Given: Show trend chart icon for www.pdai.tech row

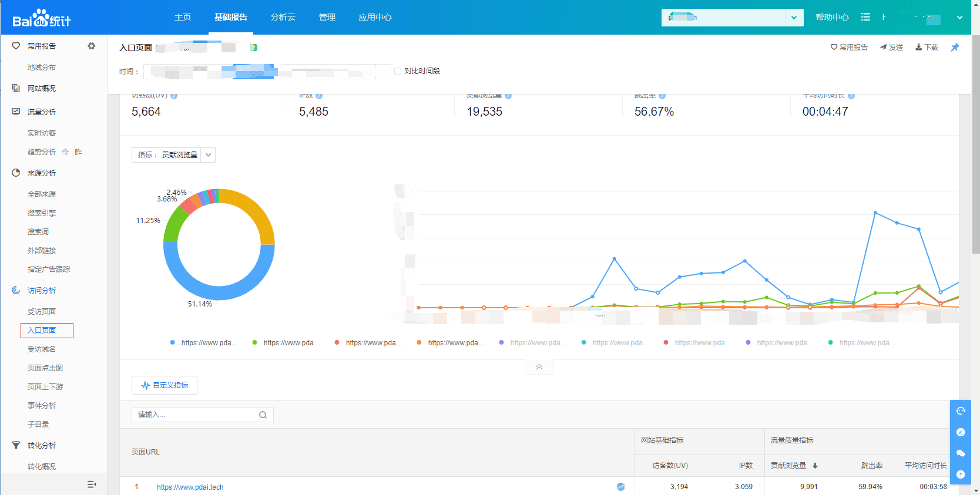Looking at the screenshot, I should [620, 487].
